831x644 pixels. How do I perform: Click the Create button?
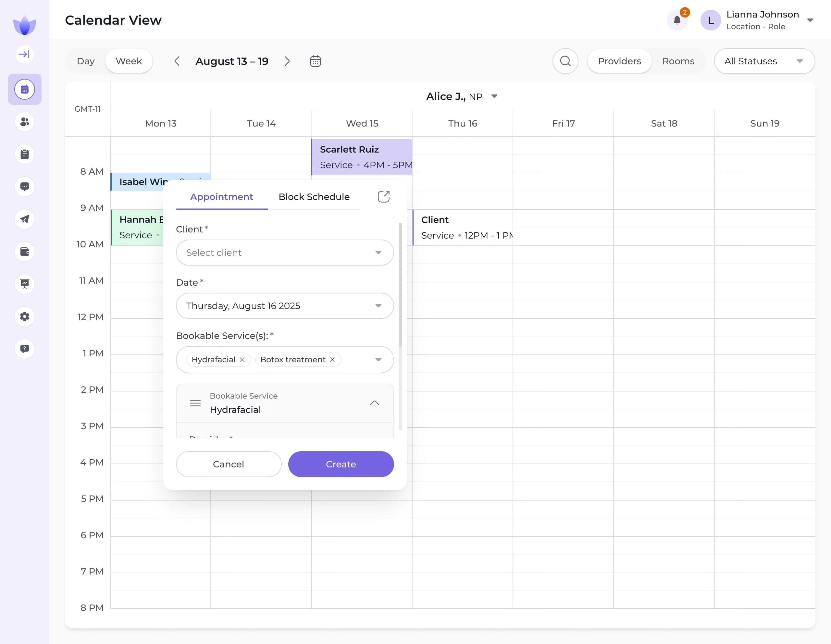(341, 464)
